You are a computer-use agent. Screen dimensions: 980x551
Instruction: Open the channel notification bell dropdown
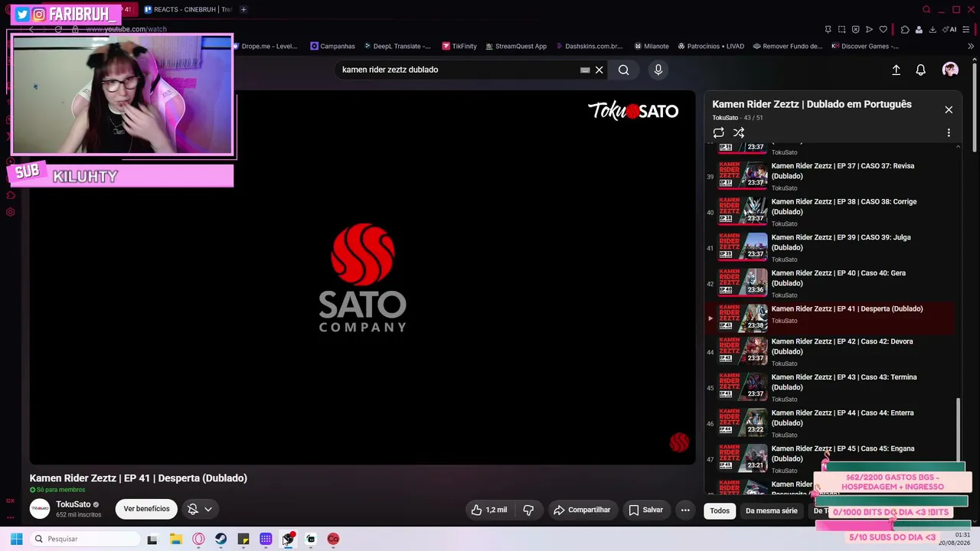[200, 509]
